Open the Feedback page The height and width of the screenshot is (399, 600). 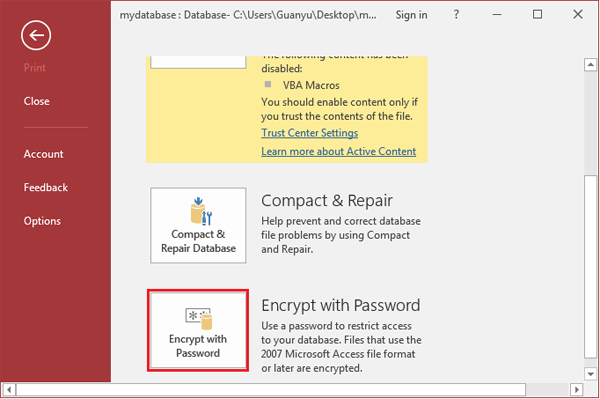click(46, 187)
